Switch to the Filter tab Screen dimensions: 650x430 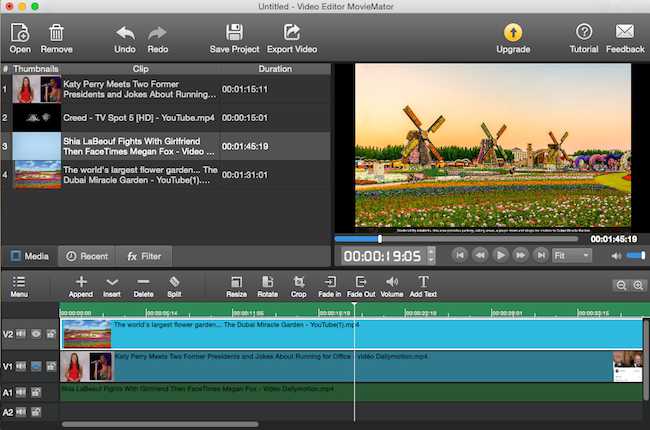coord(144,256)
